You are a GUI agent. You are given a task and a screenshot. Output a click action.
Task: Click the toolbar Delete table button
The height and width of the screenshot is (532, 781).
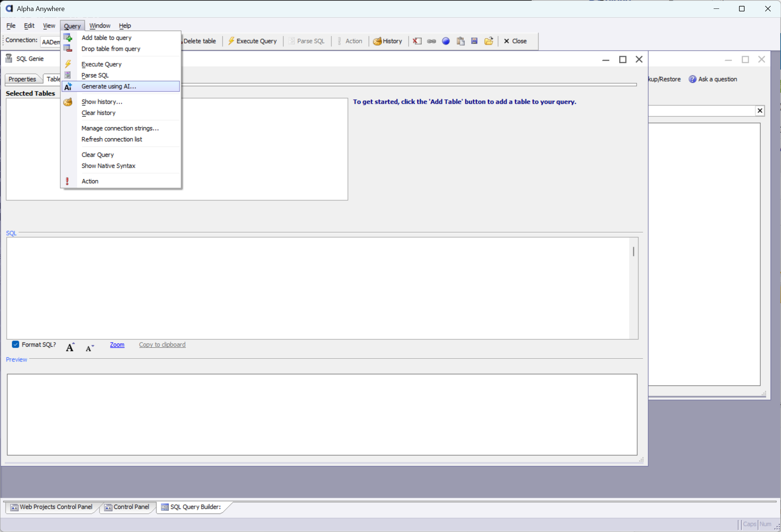[199, 41]
